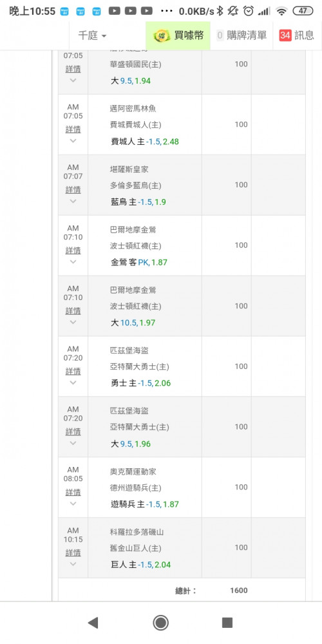
Task: Expand chevron under 10:15 Giants row
Action: [73, 564]
